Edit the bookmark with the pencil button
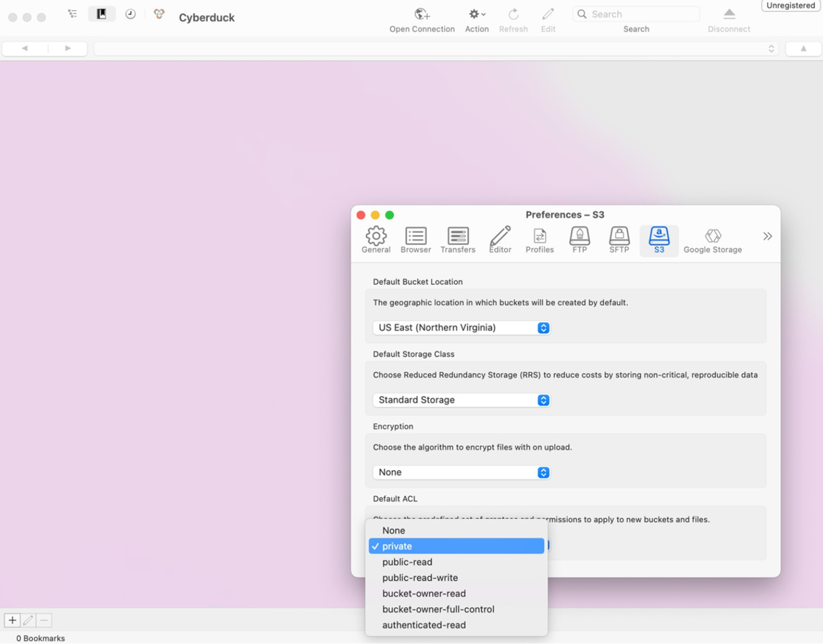This screenshot has width=823, height=644. [x=28, y=620]
